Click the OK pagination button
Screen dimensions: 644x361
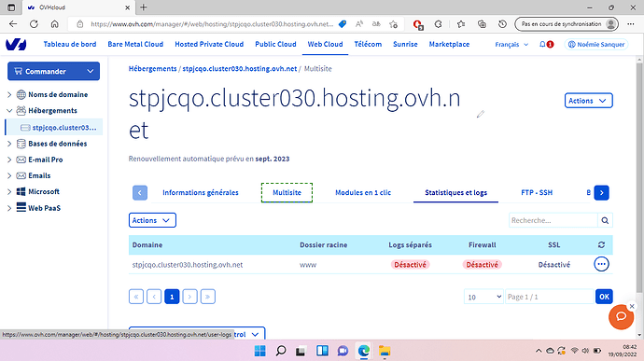click(604, 297)
